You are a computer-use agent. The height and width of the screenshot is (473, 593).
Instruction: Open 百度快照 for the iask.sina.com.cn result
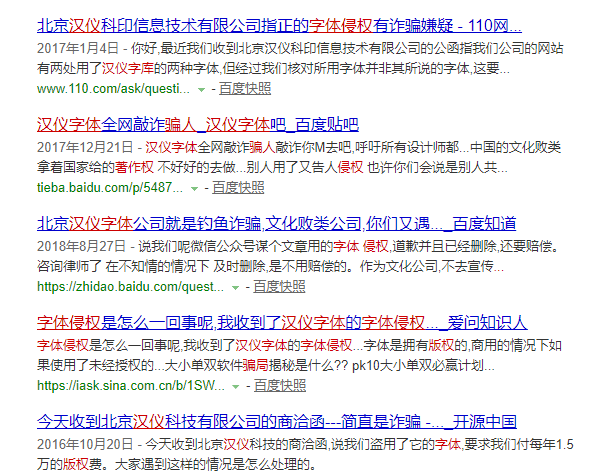280,386
